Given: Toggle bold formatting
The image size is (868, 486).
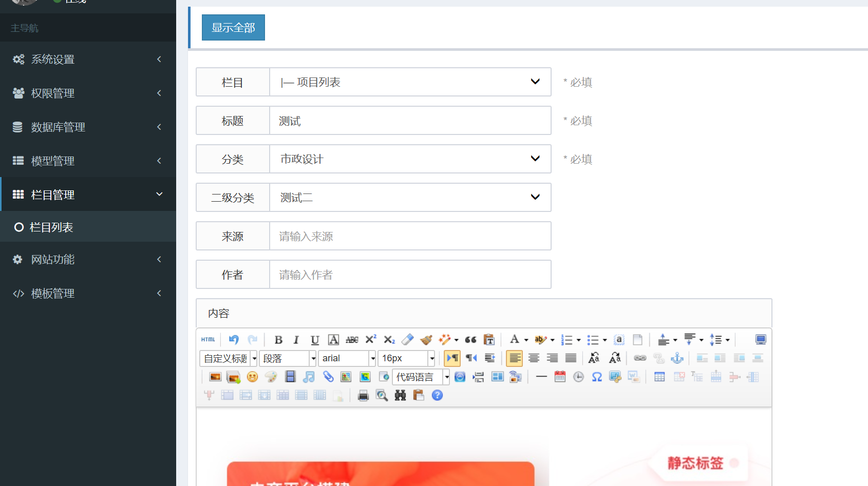Looking at the screenshot, I should click(x=278, y=340).
